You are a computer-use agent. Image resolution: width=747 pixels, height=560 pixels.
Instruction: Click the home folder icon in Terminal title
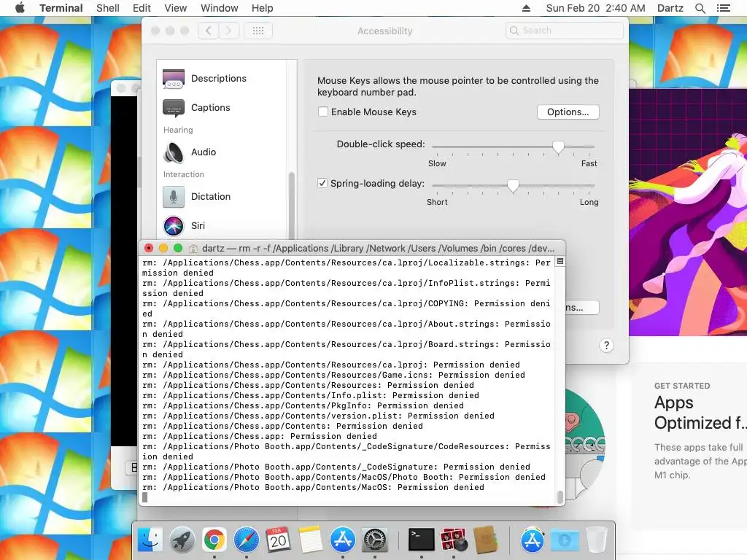click(x=193, y=249)
